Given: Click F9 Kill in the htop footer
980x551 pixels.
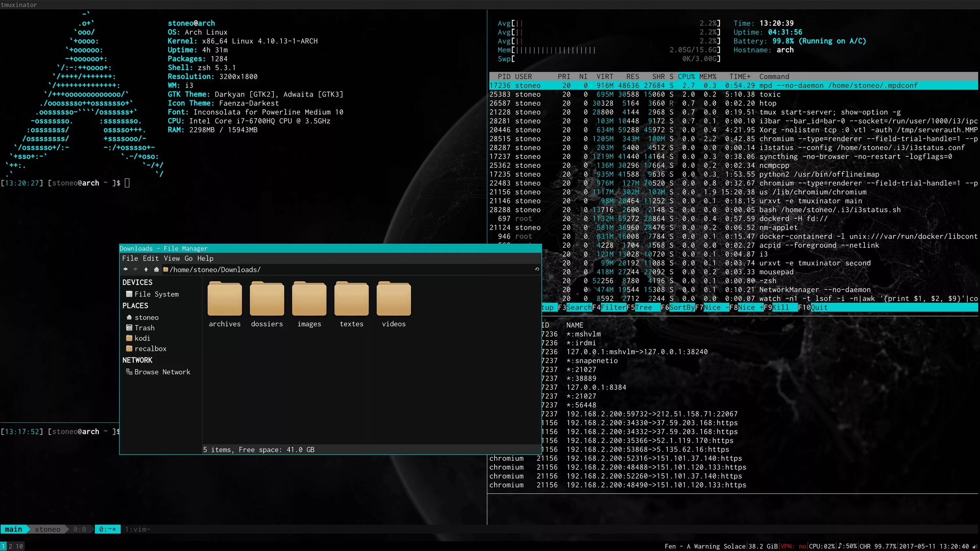Looking at the screenshot, I should tap(781, 307).
